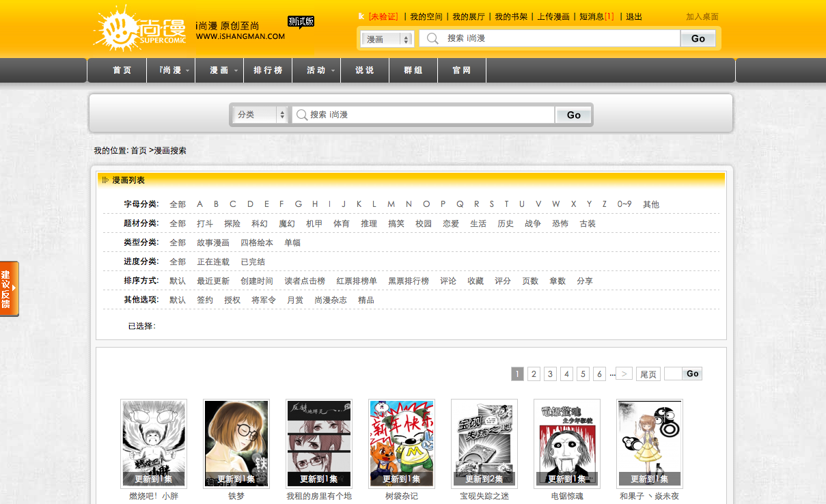
Task: Click the SuperComic logo
Action: (x=140, y=29)
